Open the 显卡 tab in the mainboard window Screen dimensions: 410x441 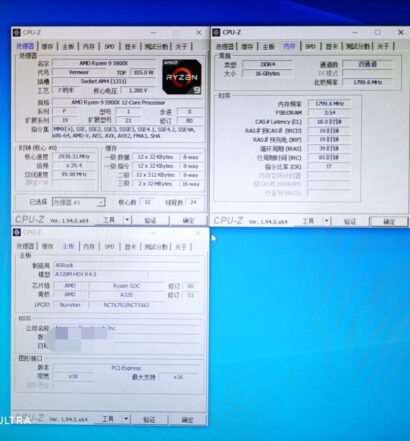tap(130, 247)
